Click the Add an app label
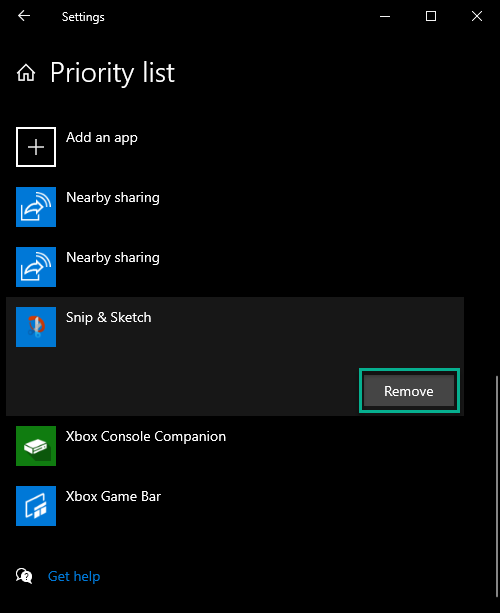This screenshot has width=500, height=613. (x=102, y=138)
